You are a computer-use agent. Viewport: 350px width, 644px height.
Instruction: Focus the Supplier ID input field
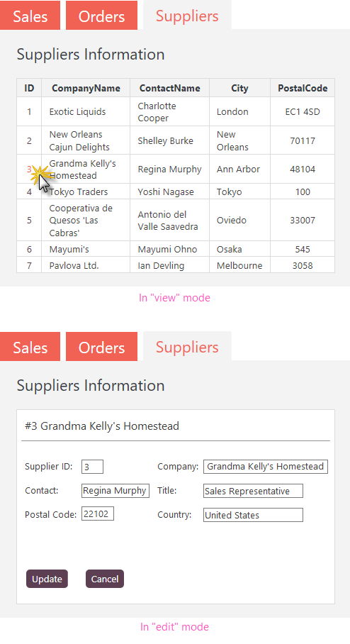pyautogui.click(x=92, y=467)
